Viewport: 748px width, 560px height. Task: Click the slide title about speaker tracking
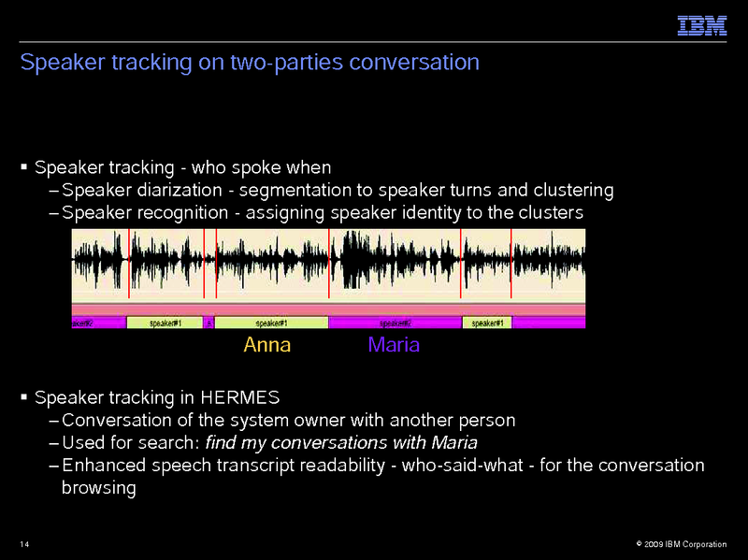point(250,63)
